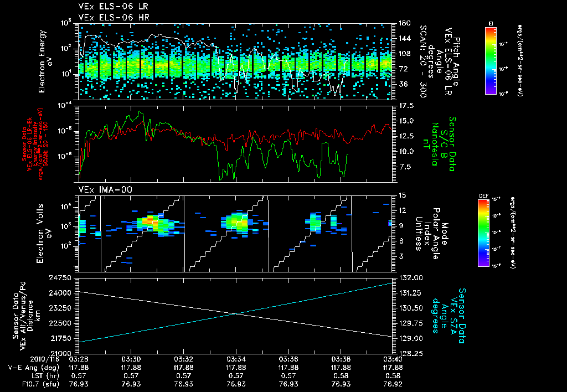Click pitch angle tick '180'

404,23
